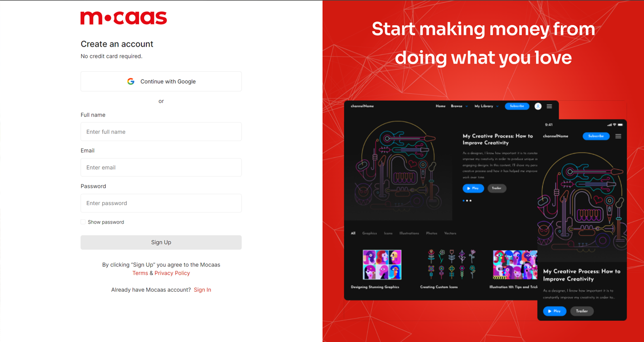Screen dimensions: 644x342
Task: Select the Photos tab in mockup
Action: click(432, 233)
